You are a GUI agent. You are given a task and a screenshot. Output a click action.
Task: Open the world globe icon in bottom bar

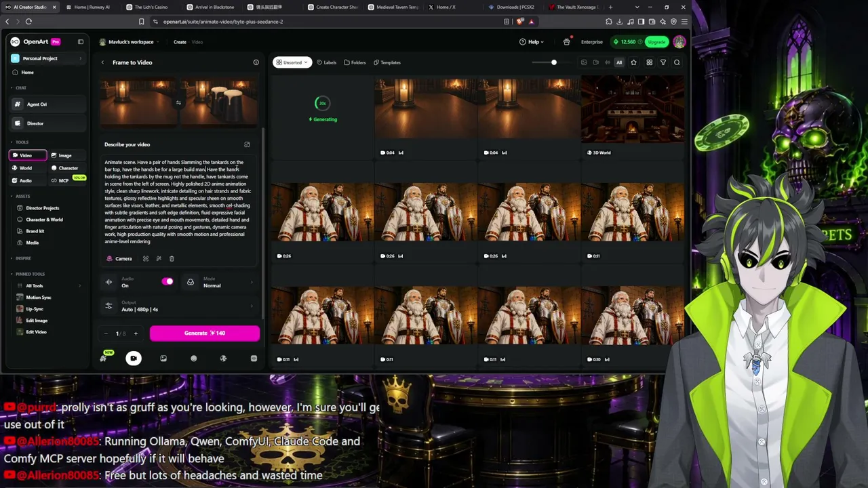click(223, 358)
